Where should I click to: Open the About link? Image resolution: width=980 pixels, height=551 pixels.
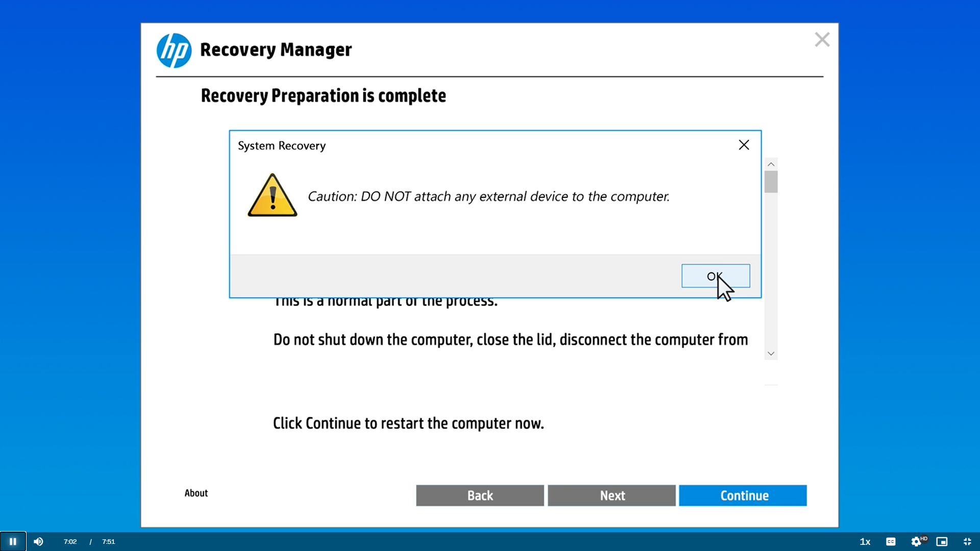[x=196, y=493]
